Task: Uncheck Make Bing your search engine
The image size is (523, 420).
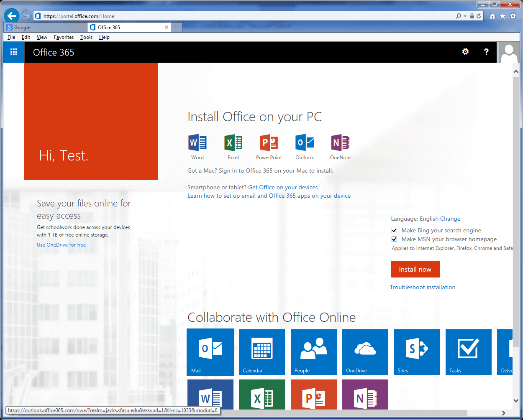Action: click(394, 230)
